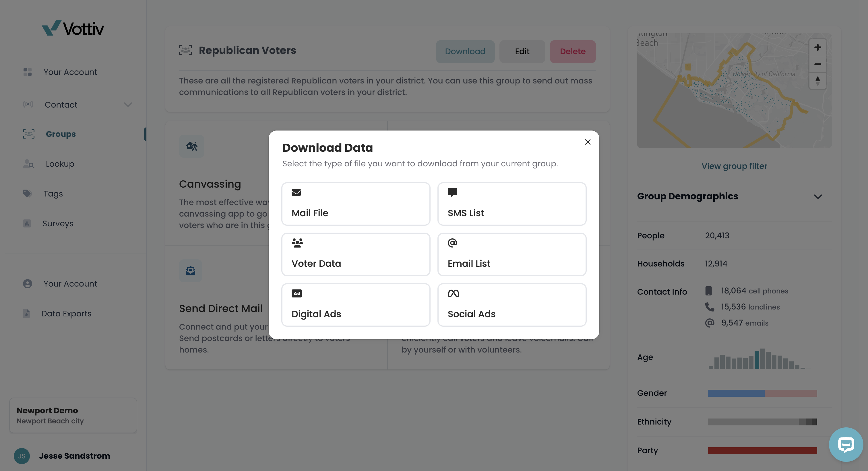868x471 pixels.
Task: Click the Meta logo icon on Social Ads
Action: coord(453,293)
